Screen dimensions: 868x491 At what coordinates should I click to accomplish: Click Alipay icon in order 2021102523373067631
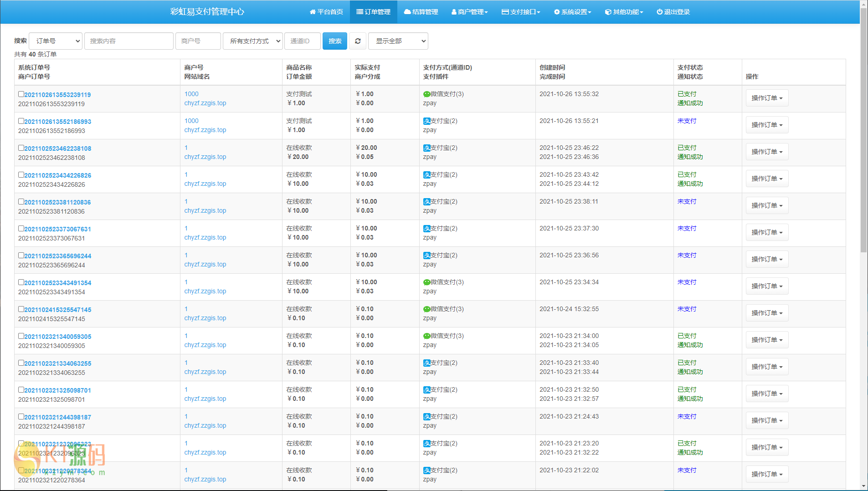tap(426, 229)
